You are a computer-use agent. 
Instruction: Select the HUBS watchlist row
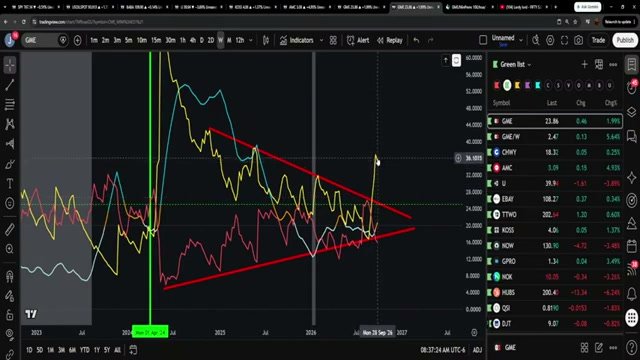coord(555,292)
